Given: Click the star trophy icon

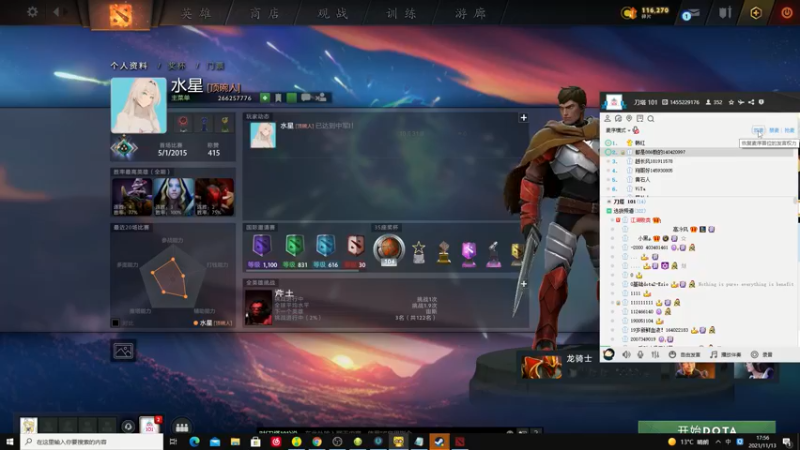Looking at the screenshot, I should tap(419, 252).
